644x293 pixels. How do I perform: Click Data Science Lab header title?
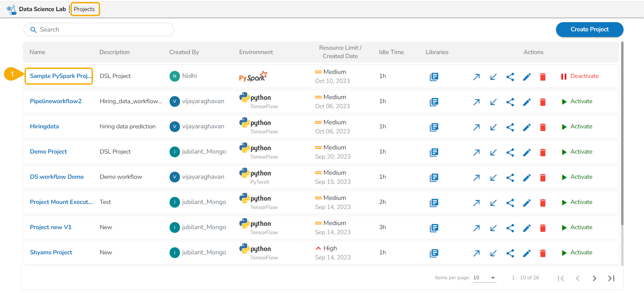click(x=42, y=9)
